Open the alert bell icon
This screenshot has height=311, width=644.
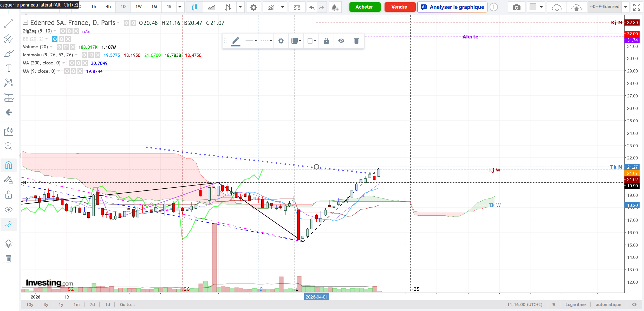click(335, 7)
